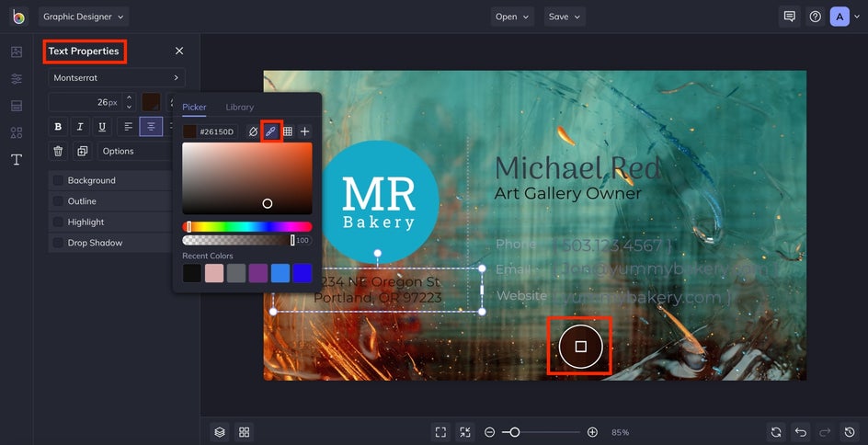Open the Graphics shapes sidebar icon
The image size is (868, 445).
17,132
